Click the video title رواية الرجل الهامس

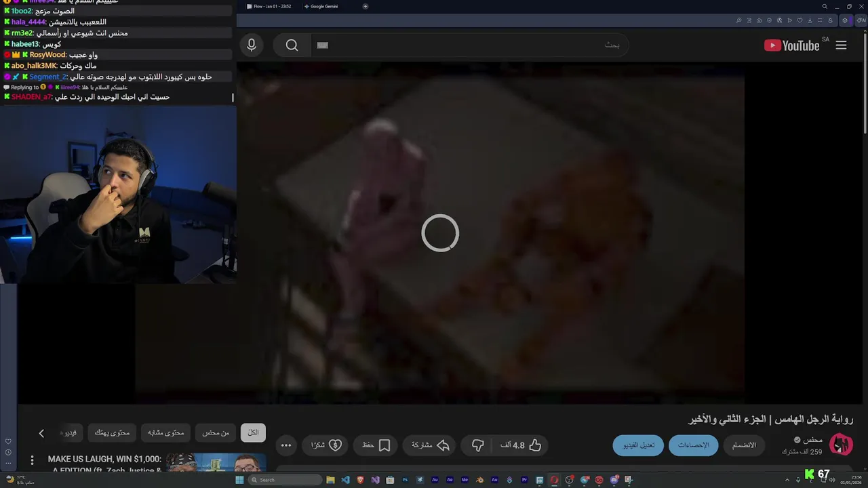pyautogui.click(x=771, y=420)
